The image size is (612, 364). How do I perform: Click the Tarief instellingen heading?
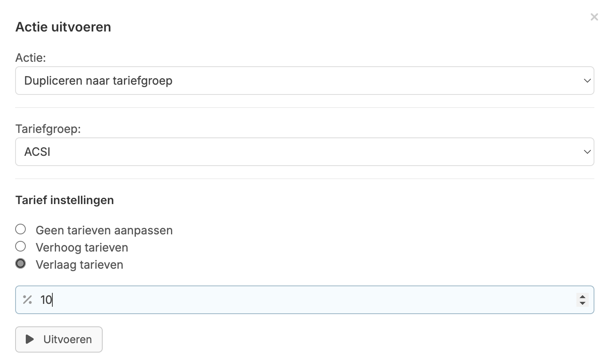click(65, 200)
